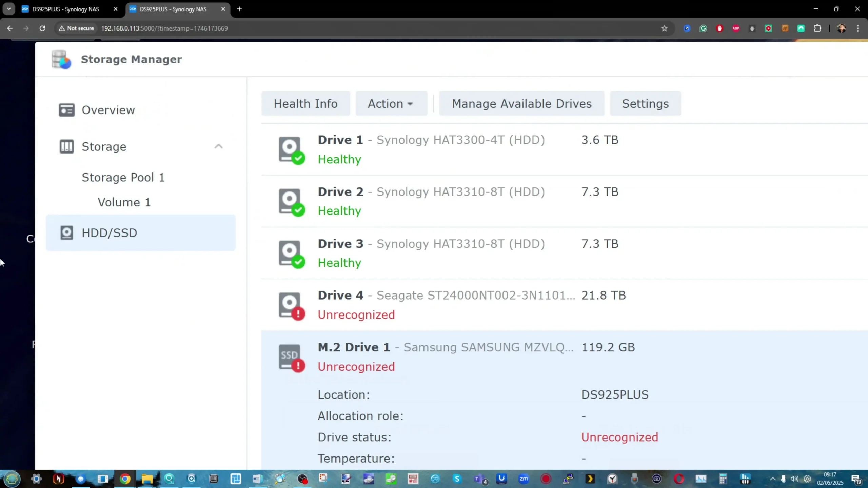The width and height of the screenshot is (868, 488).
Task: Open the Settings button
Action: click(x=645, y=103)
